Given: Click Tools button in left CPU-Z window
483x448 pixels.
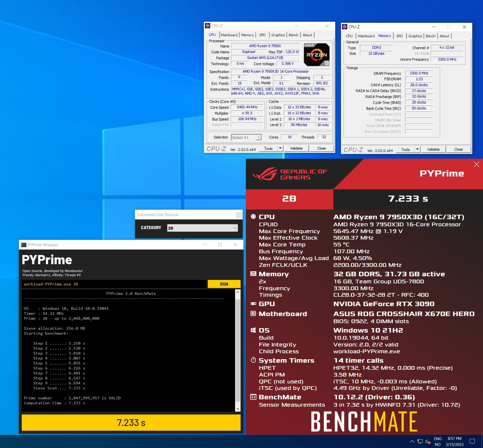Looking at the screenshot, I should [x=268, y=148].
